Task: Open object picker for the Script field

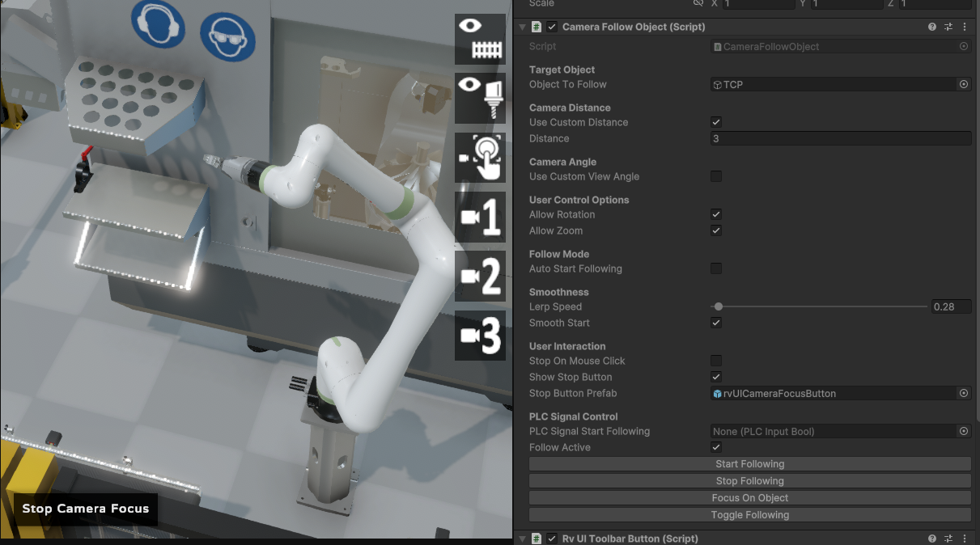Action: click(964, 46)
